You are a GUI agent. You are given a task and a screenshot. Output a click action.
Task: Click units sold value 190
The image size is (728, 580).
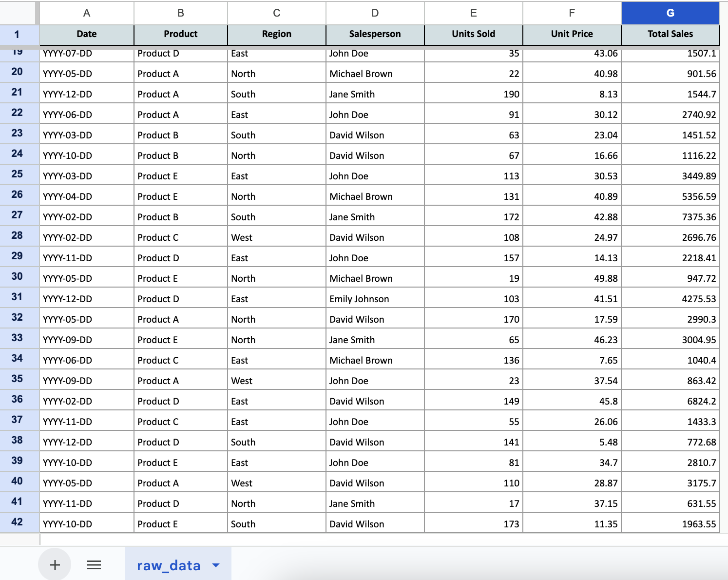click(x=474, y=94)
